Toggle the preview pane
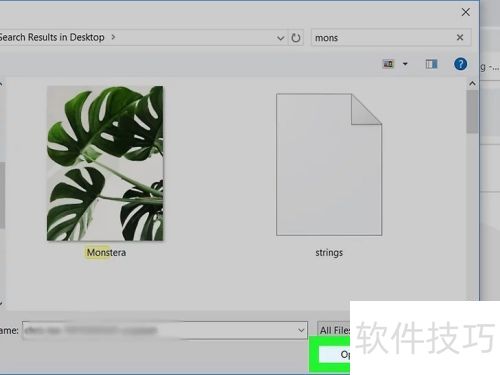 point(431,64)
